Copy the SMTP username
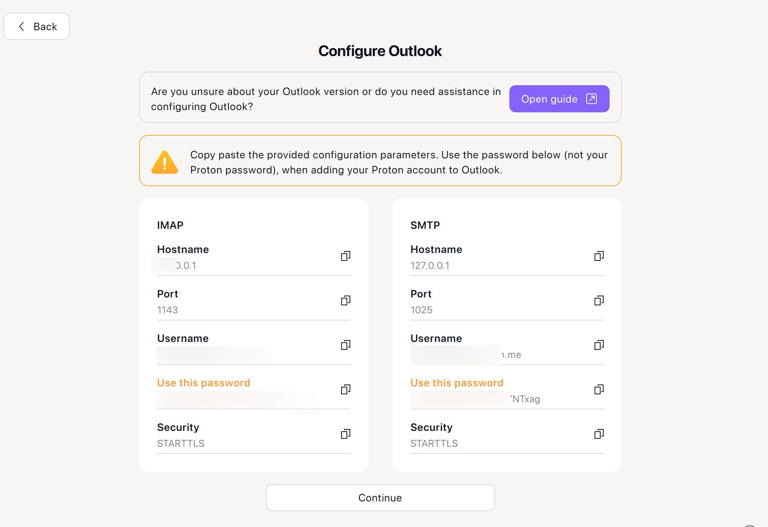This screenshot has height=527, width=768. (x=599, y=345)
